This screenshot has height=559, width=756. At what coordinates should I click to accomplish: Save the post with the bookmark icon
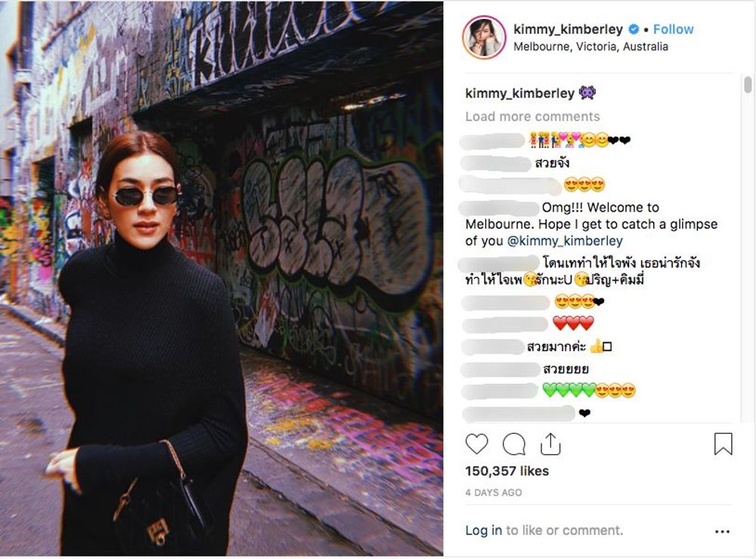point(723,444)
